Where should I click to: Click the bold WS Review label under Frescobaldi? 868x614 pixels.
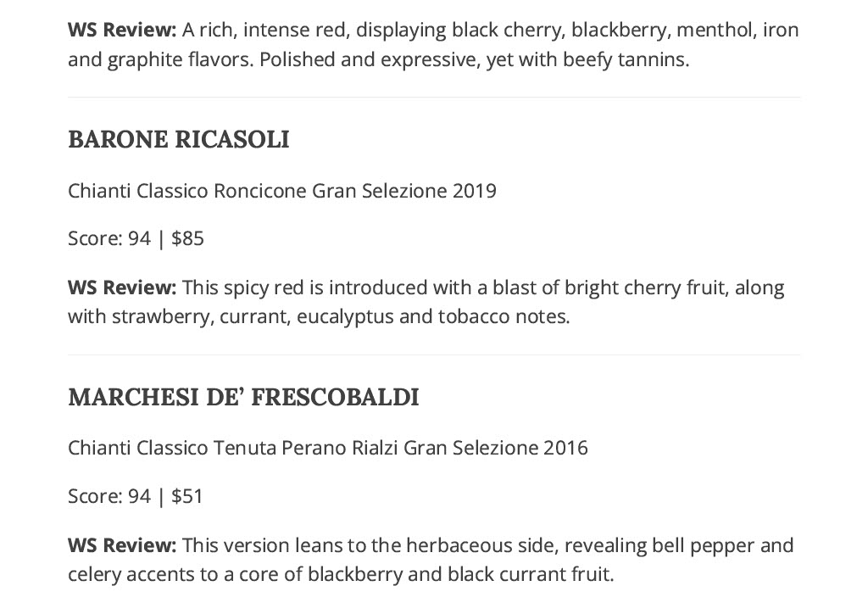(x=122, y=545)
